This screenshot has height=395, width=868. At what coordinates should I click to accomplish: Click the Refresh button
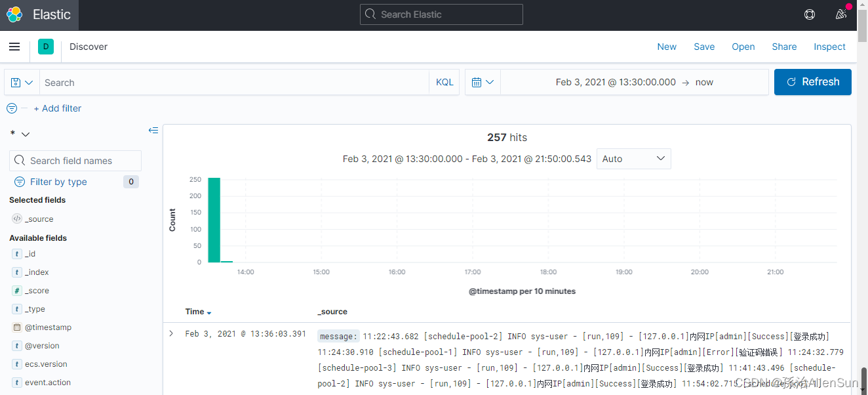pos(813,82)
